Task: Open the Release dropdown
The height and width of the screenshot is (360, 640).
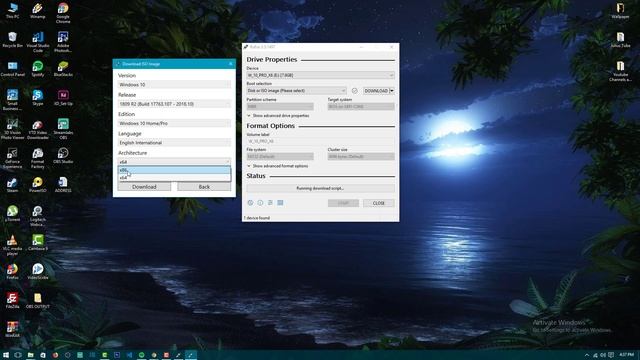Action: [174, 104]
